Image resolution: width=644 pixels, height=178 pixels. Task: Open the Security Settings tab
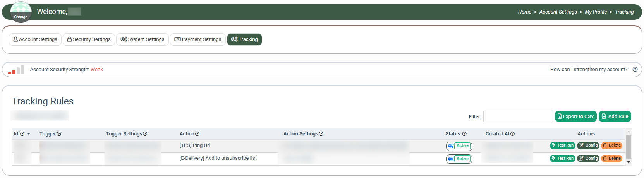pyautogui.click(x=89, y=39)
